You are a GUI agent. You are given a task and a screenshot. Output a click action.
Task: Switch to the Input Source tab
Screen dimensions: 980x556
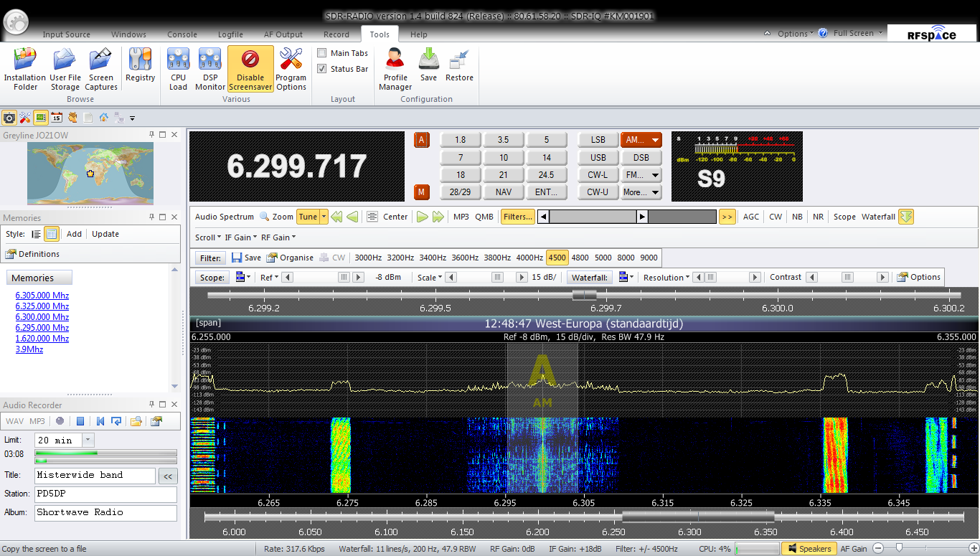click(x=66, y=34)
